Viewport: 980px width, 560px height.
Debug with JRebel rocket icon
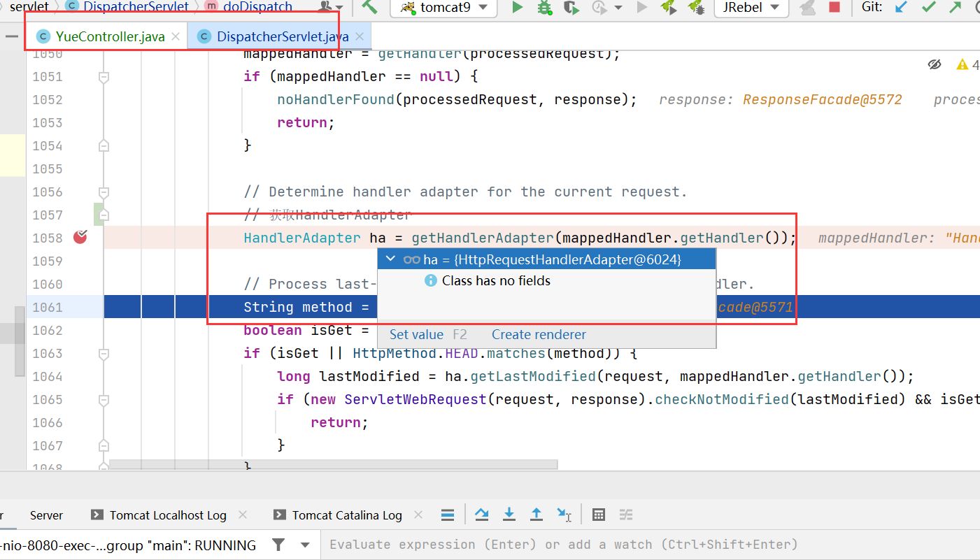coord(695,7)
